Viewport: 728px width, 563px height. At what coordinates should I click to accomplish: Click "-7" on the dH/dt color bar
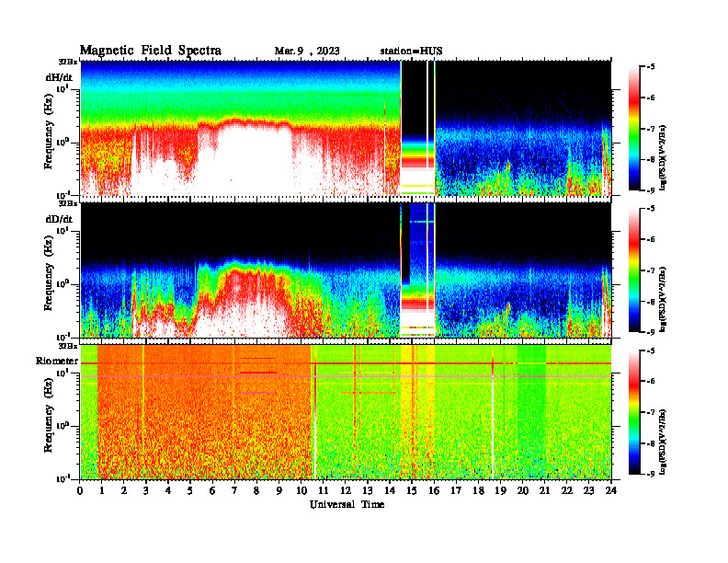(x=651, y=129)
